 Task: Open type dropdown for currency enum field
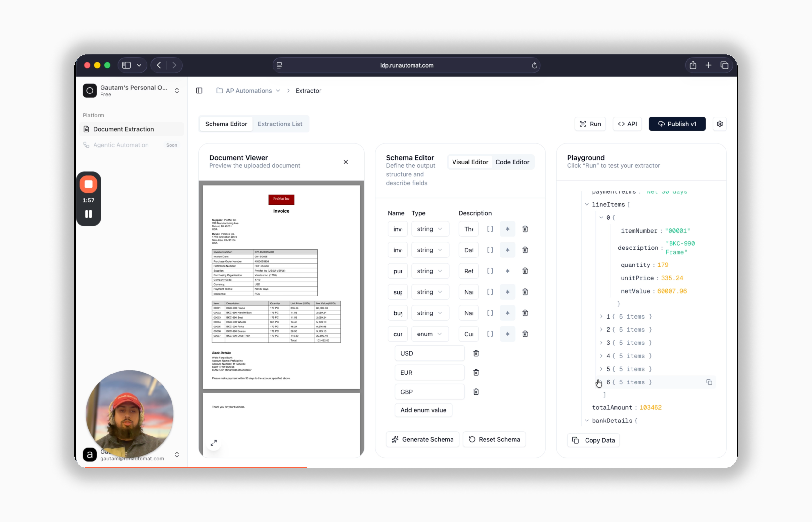429,334
